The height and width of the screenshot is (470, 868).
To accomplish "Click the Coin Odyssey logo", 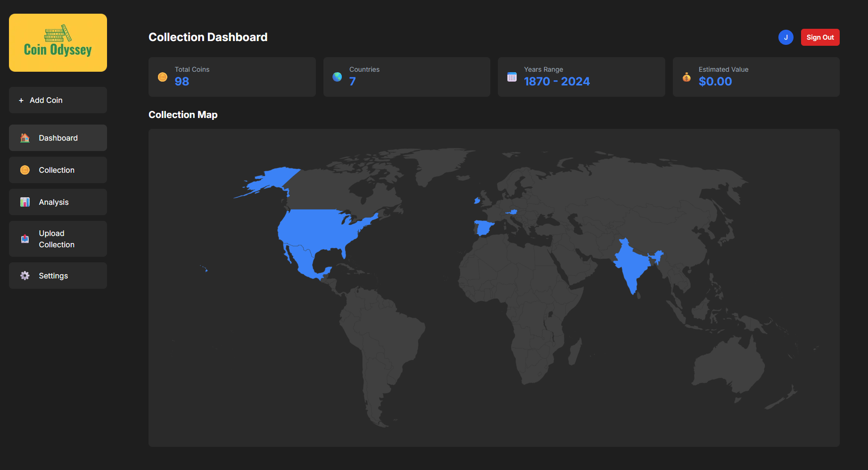I will 58,42.
